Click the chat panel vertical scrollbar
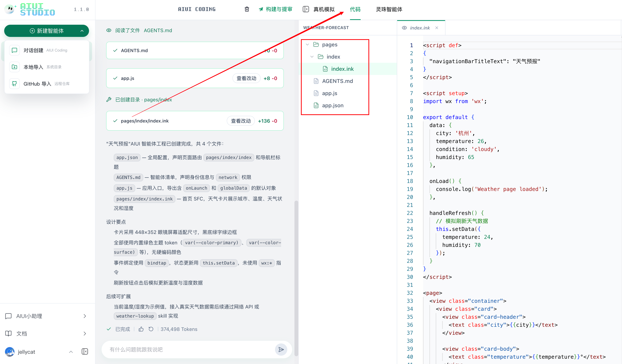The height and width of the screenshot is (364, 622). tap(296, 278)
